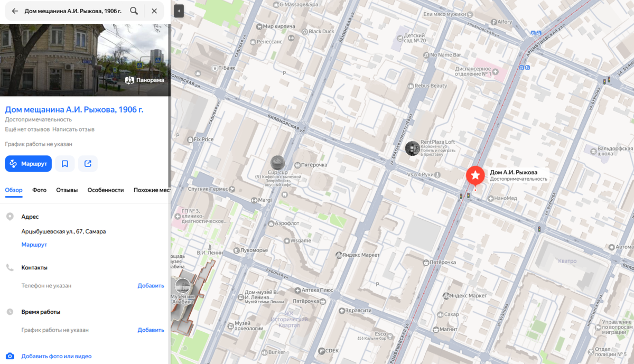Click the Маршрут link under address
The width and height of the screenshot is (634, 364).
[34, 245]
